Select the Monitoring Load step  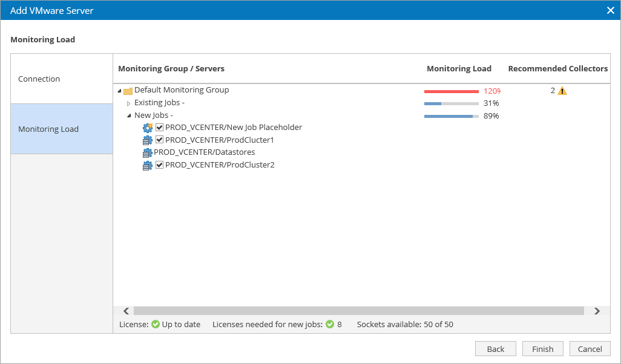click(62, 129)
